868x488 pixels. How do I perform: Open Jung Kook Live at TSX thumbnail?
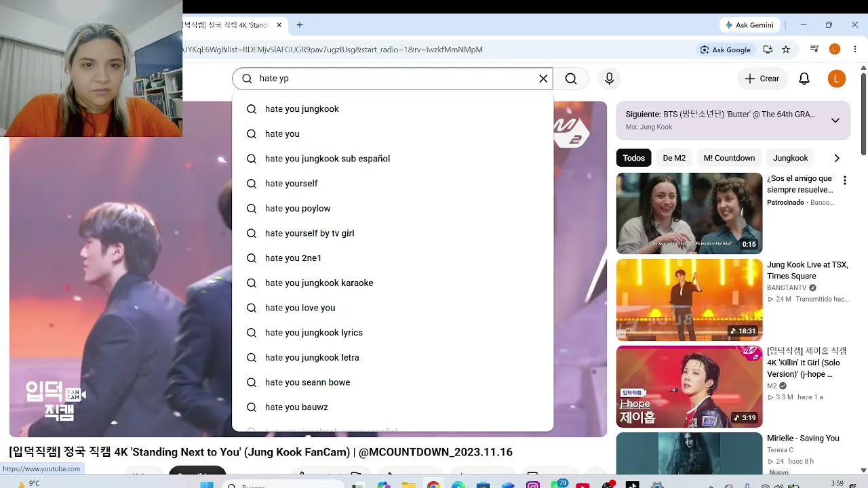(x=689, y=300)
